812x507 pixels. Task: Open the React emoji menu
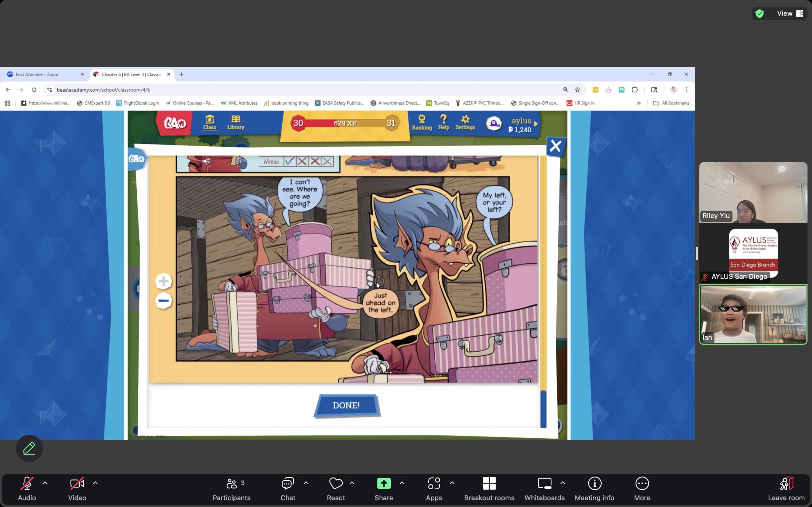pos(336,484)
